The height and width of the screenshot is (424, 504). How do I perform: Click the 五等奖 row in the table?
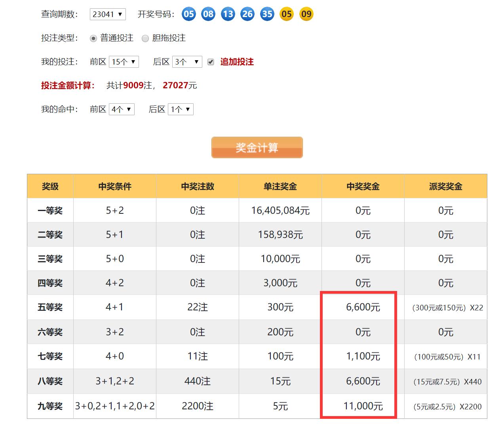(50, 307)
